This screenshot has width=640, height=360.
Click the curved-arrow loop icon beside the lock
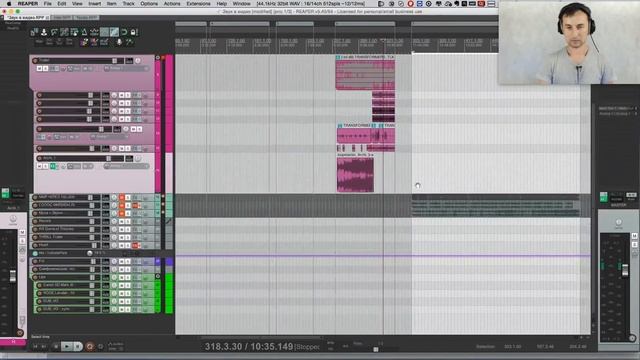point(124,32)
